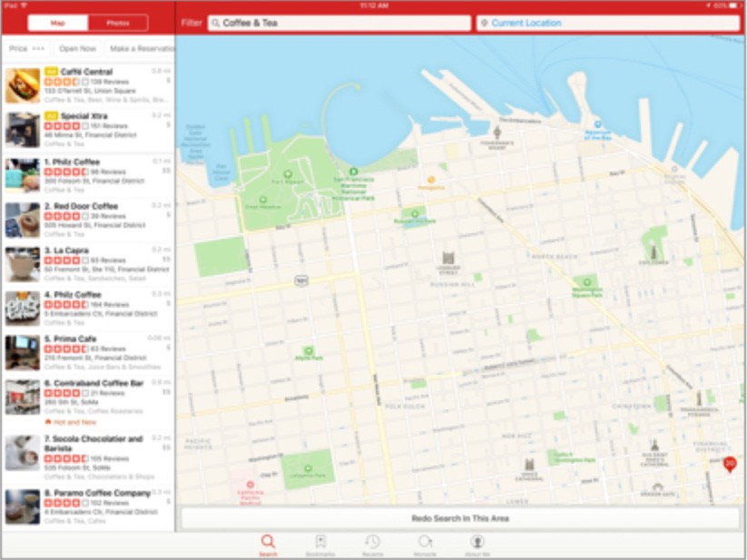Tap Caffé Central sandwich thumbnail

click(23, 85)
